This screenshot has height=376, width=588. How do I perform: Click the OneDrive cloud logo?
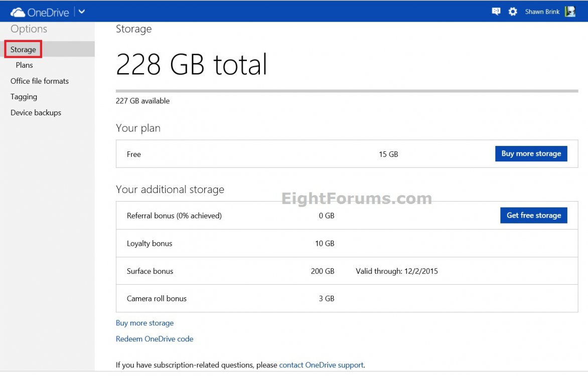[18, 11]
